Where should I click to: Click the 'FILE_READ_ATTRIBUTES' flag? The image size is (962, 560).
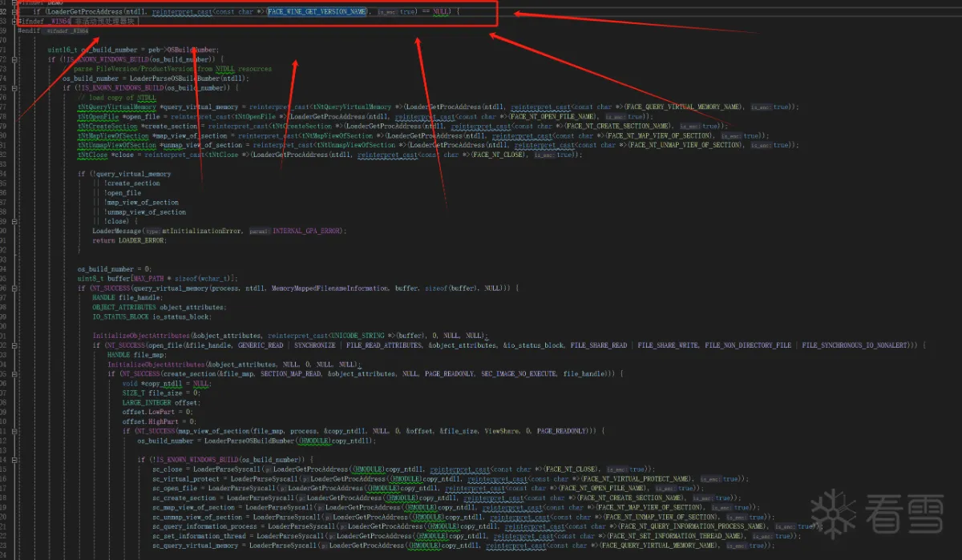tap(384, 345)
